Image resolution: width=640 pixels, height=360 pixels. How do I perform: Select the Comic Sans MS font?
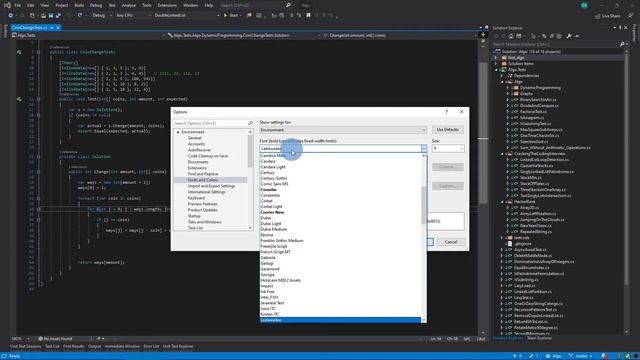[x=274, y=184]
